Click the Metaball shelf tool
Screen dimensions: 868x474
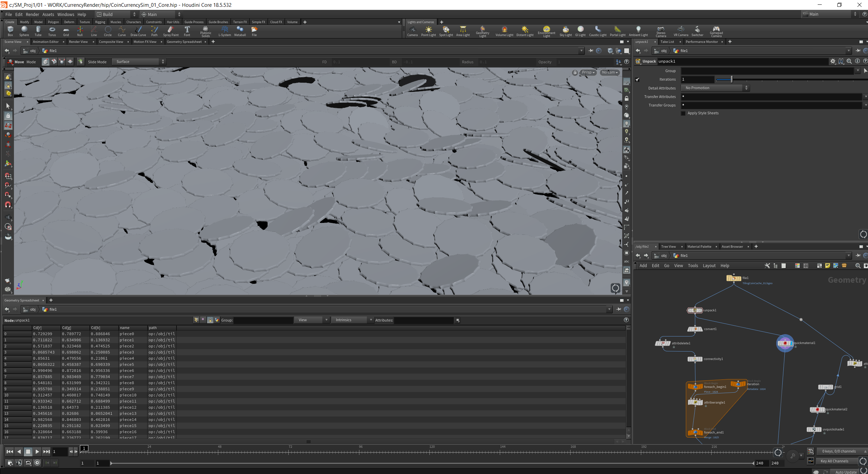click(240, 31)
